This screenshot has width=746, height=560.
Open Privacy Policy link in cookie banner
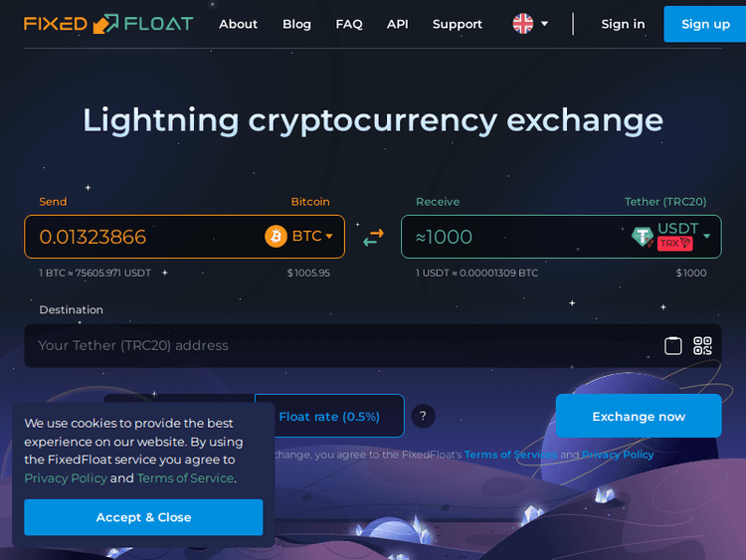pos(66,478)
